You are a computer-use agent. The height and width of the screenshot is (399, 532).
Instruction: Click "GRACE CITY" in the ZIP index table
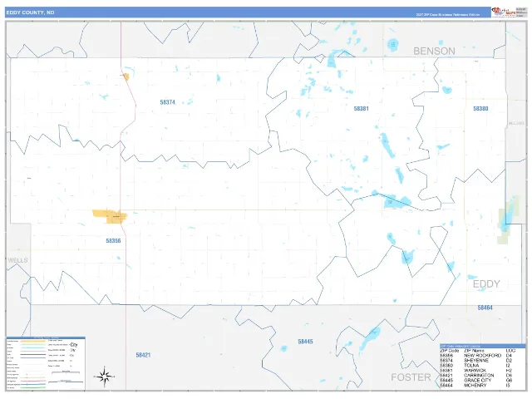pos(478,381)
